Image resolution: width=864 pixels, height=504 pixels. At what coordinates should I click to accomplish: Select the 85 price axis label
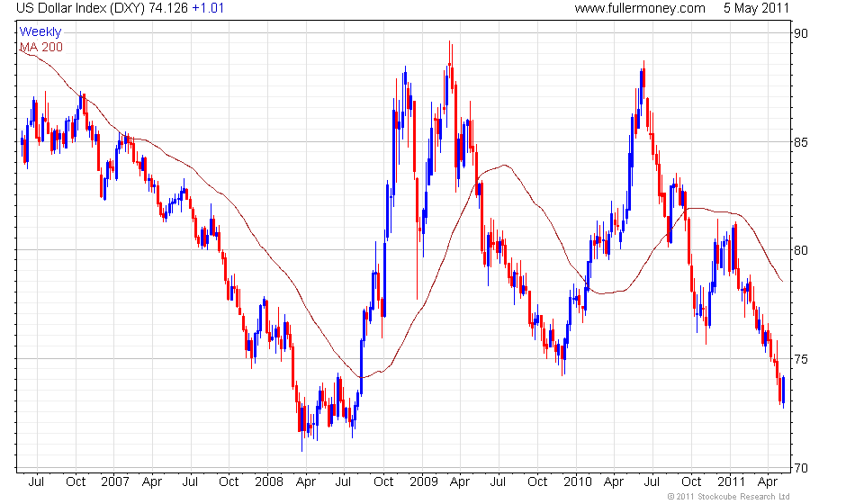pyautogui.click(x=801, y=142)
